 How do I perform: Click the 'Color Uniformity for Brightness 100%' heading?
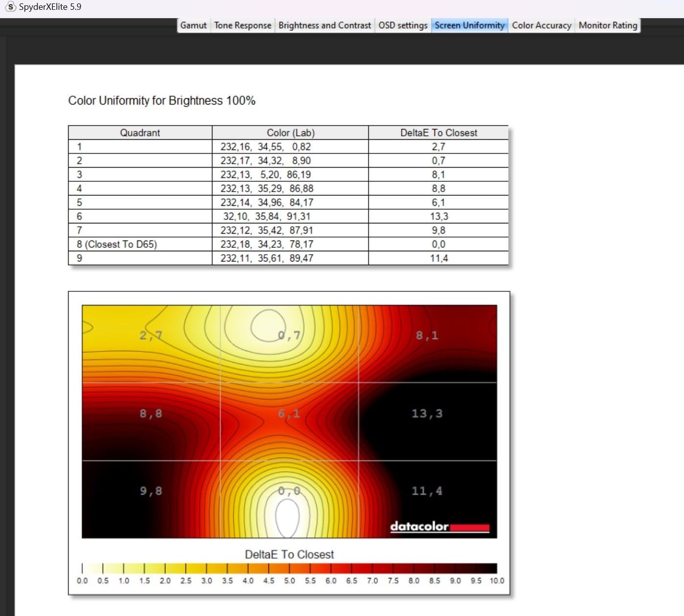[162, 101]
